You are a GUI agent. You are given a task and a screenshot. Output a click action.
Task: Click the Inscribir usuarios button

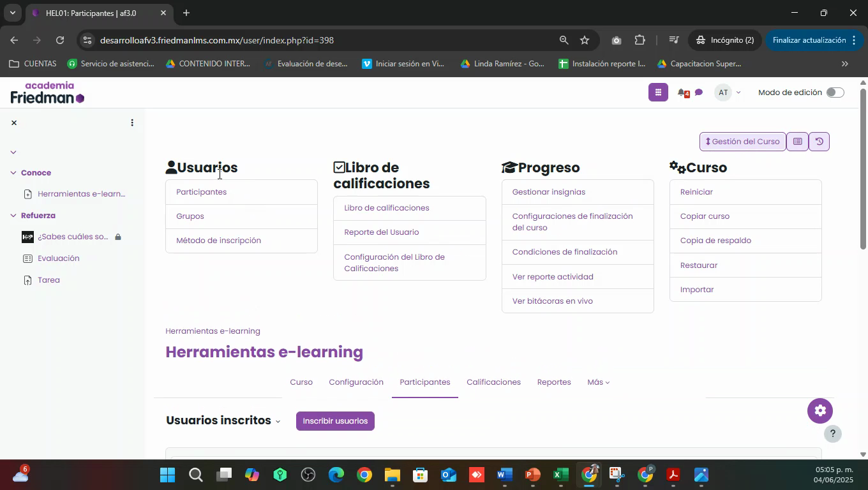pyautogui.click(x=335, y=421)
